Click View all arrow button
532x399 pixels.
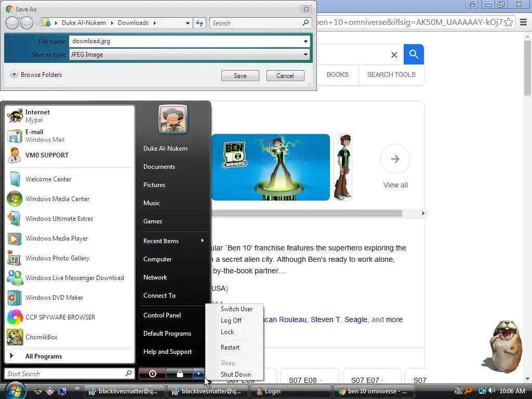pyautogui.click(x=395, y=159)
